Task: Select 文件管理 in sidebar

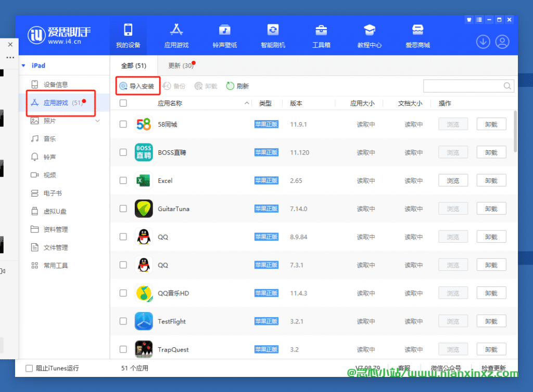Action: pos(55,247)
